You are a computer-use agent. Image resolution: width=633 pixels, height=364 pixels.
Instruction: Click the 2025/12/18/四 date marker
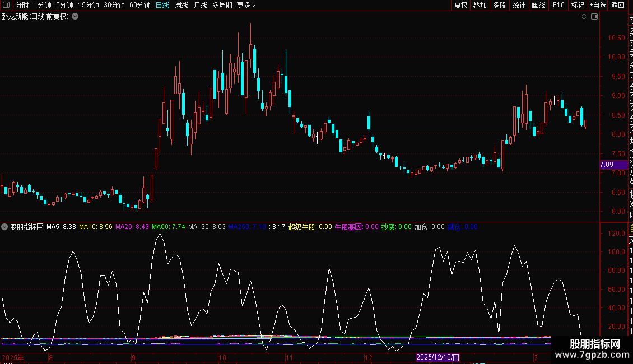point(437,357)
